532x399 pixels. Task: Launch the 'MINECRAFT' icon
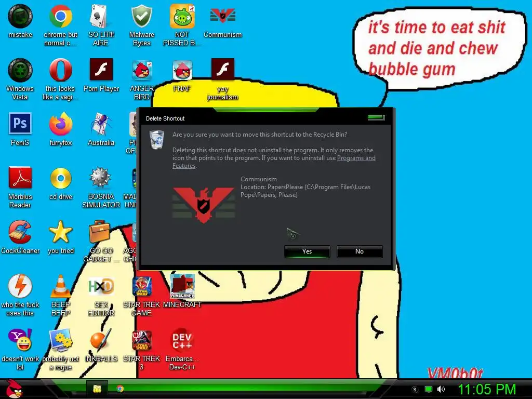tap(182, 286)
